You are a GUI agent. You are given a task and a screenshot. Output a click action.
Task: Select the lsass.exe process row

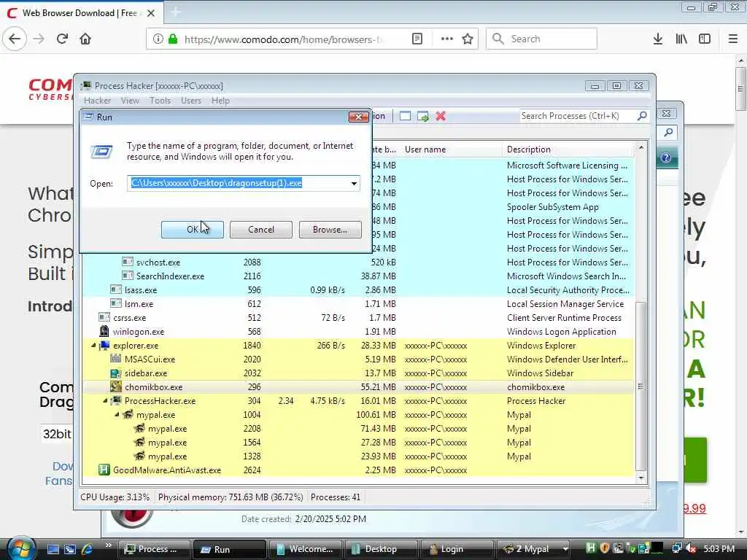pos(359,290)
